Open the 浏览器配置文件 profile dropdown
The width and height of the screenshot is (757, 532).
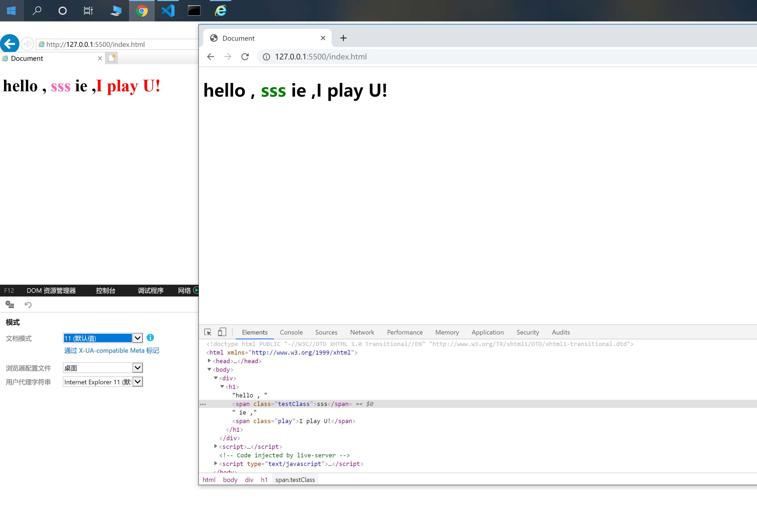[137, 367]
